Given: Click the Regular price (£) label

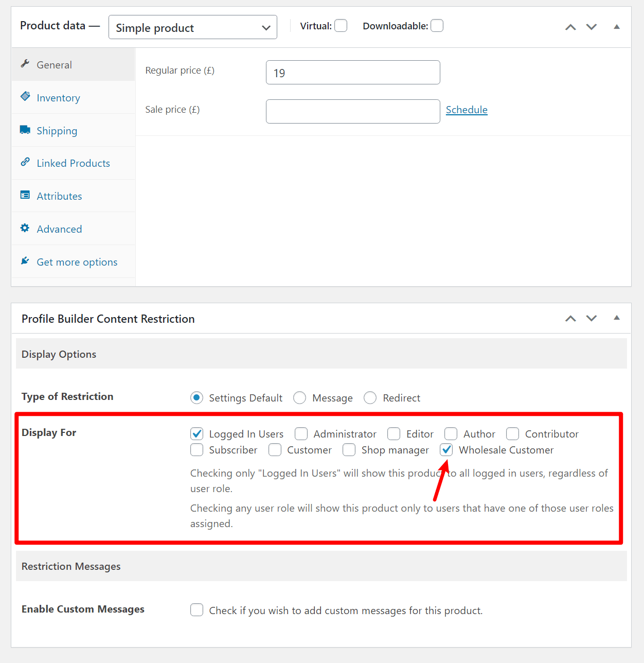Looking at the screenshot, I should (x=180, y=71).
